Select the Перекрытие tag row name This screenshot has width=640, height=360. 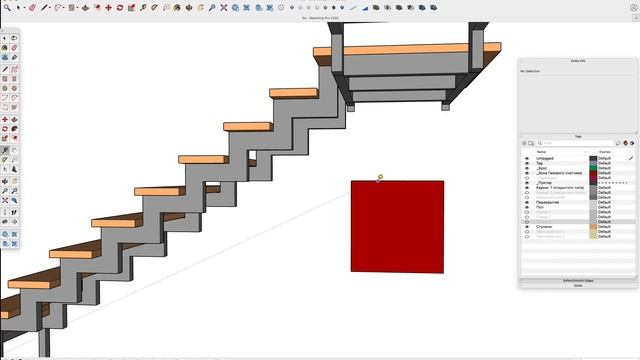(547, 202)
